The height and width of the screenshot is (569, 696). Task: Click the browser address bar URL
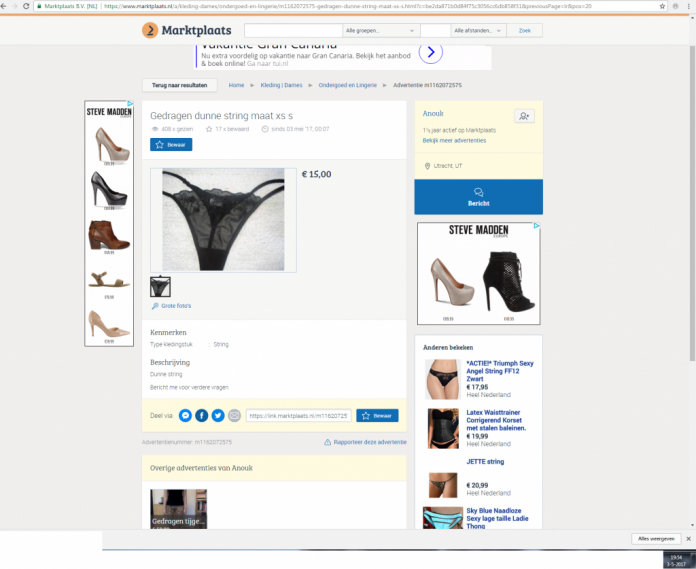[348, 6]
